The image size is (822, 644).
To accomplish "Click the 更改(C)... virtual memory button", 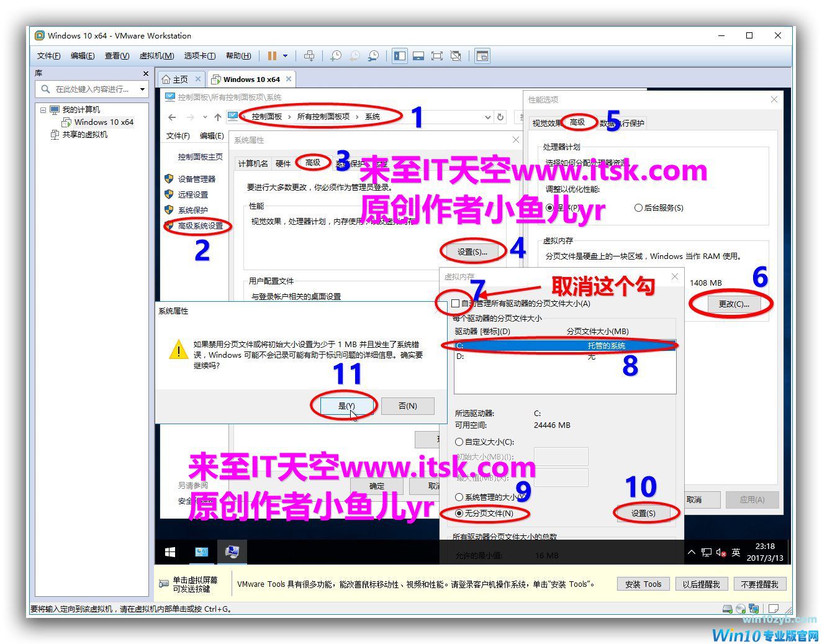I will tap(734, 304).
